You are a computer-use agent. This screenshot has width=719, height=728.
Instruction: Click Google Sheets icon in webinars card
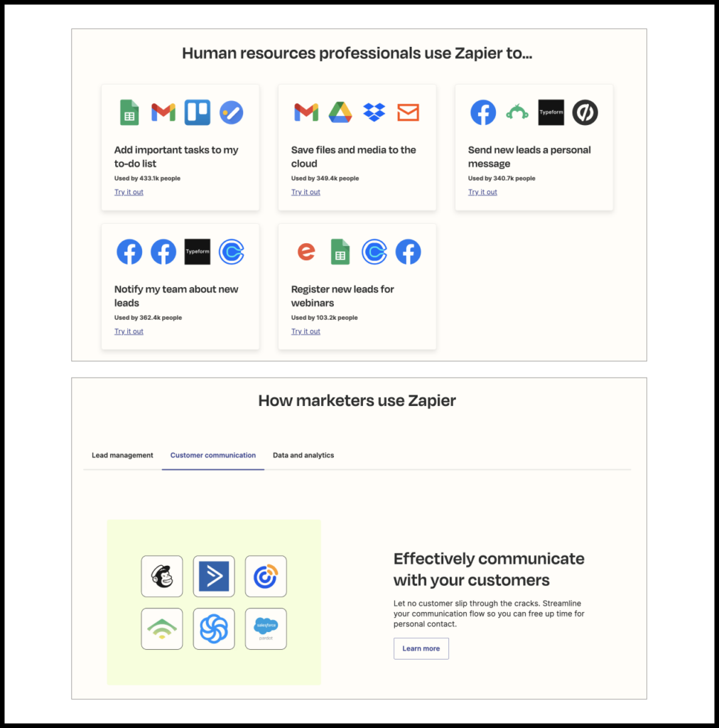(x=340, y=252)
